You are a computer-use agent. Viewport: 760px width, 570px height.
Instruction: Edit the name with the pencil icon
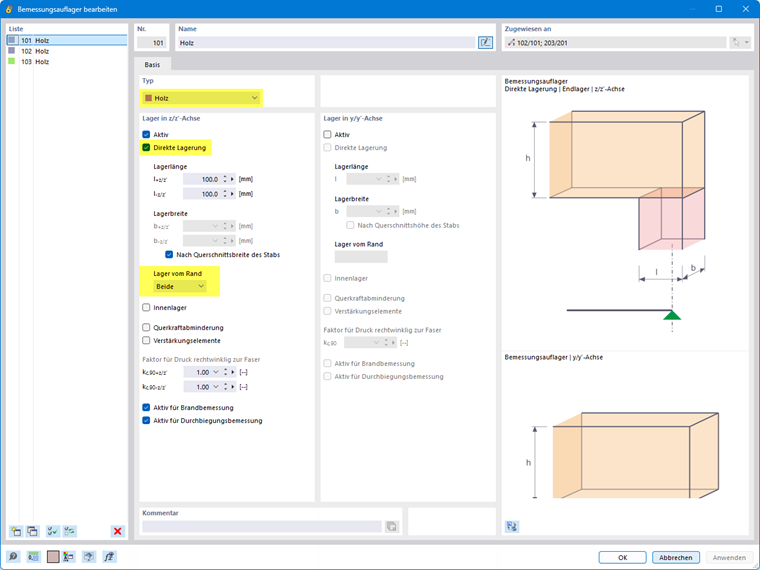pyautogui.click(x=485, y=43)
